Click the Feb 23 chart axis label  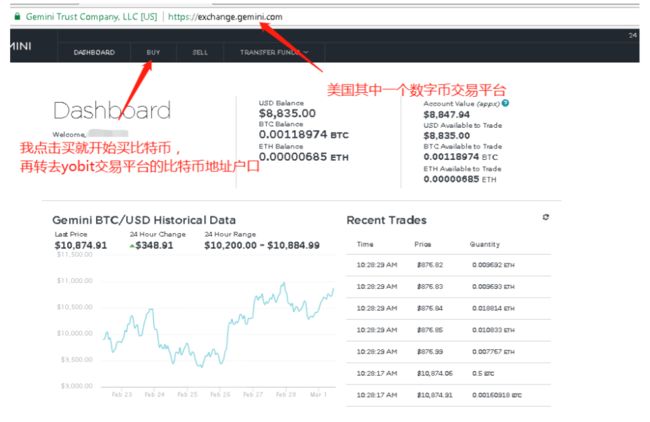(122, 394)
